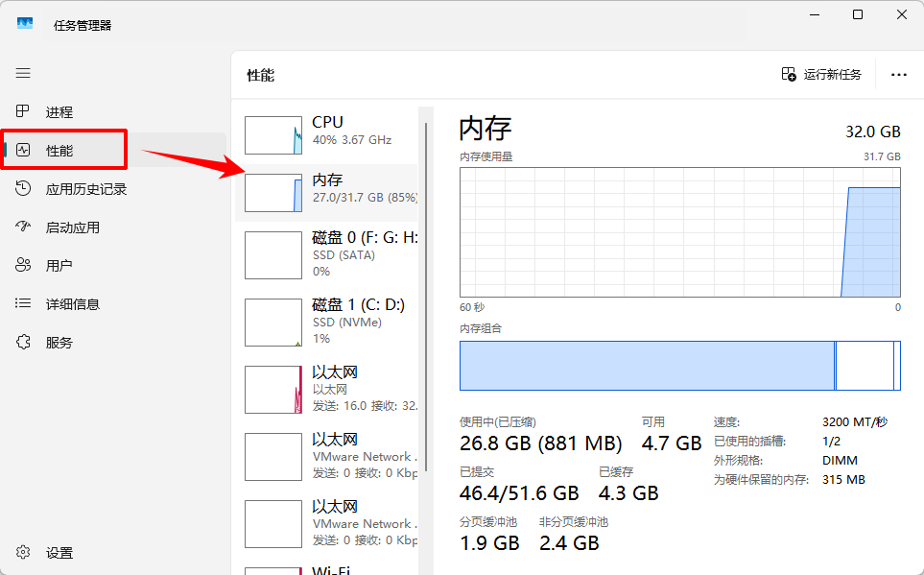
Task: Click the 4.3 GB cached value
Action: point(628,493)
